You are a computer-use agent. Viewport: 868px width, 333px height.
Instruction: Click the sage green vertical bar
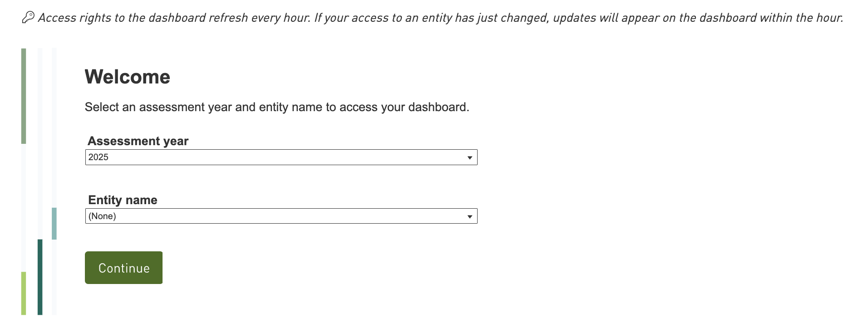[24, 96]
